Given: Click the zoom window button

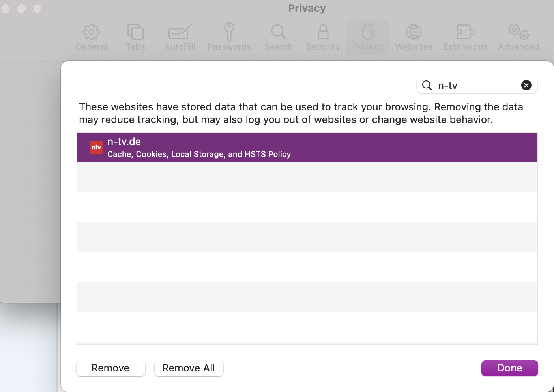Looking at the screenshot, I should (x=37, y=8).
